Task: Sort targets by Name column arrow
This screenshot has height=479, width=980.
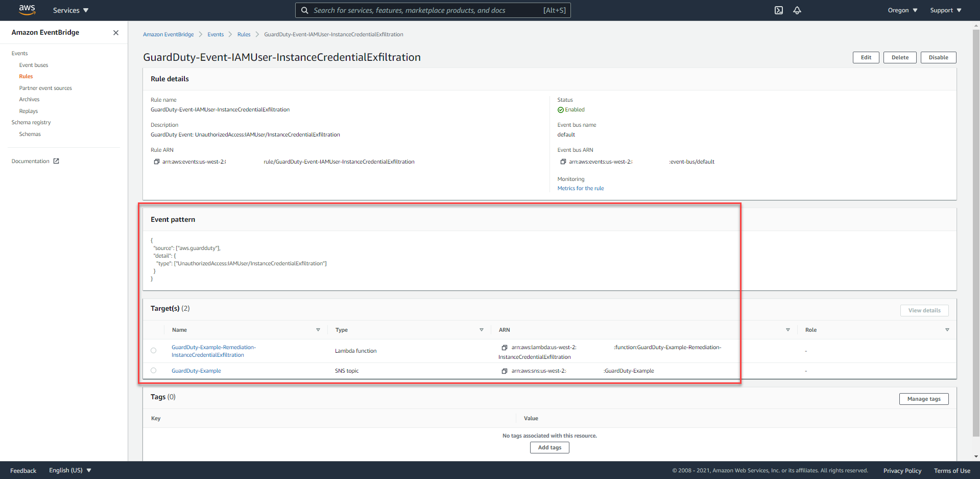Action: (x=318, y=330)
